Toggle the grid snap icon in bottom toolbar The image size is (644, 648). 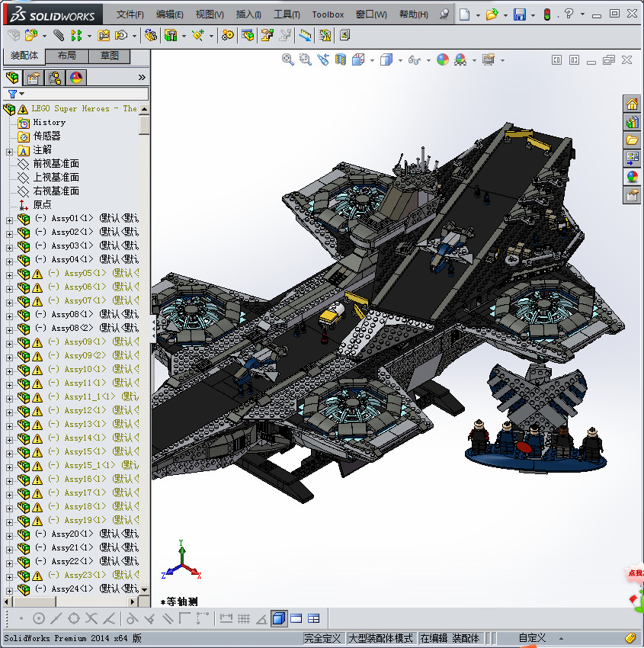[244, 618]
